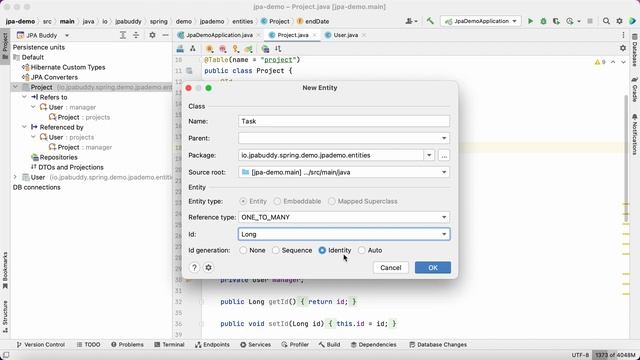Click the Name field containing Task
The image size is (640, 360).
(344, 121)
